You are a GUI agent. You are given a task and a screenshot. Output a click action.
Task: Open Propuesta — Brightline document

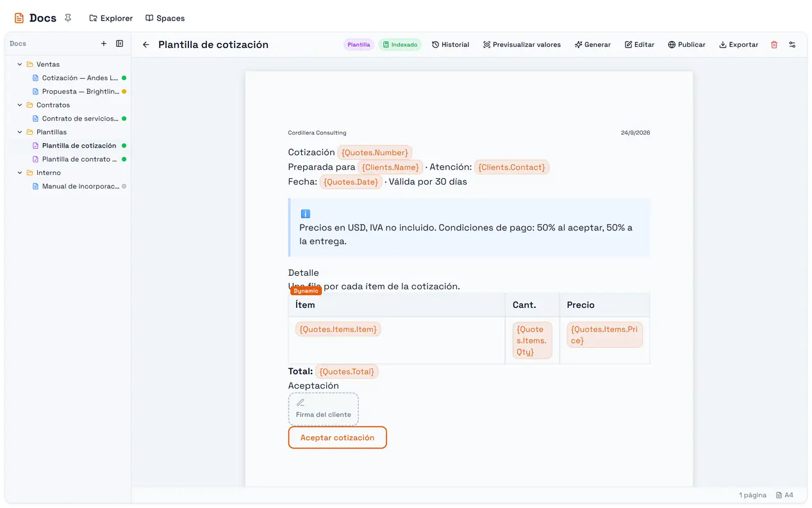coord(79,92)
